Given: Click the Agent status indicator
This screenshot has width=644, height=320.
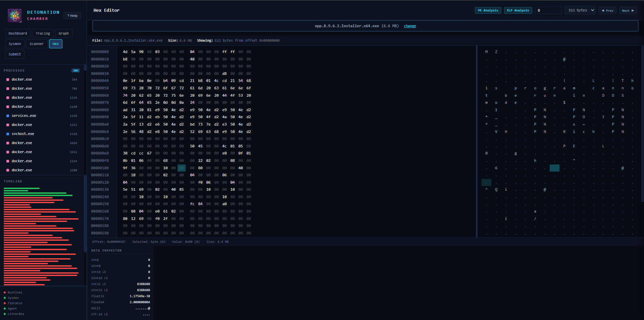Looking at the screenshot, I should (10, 309).
